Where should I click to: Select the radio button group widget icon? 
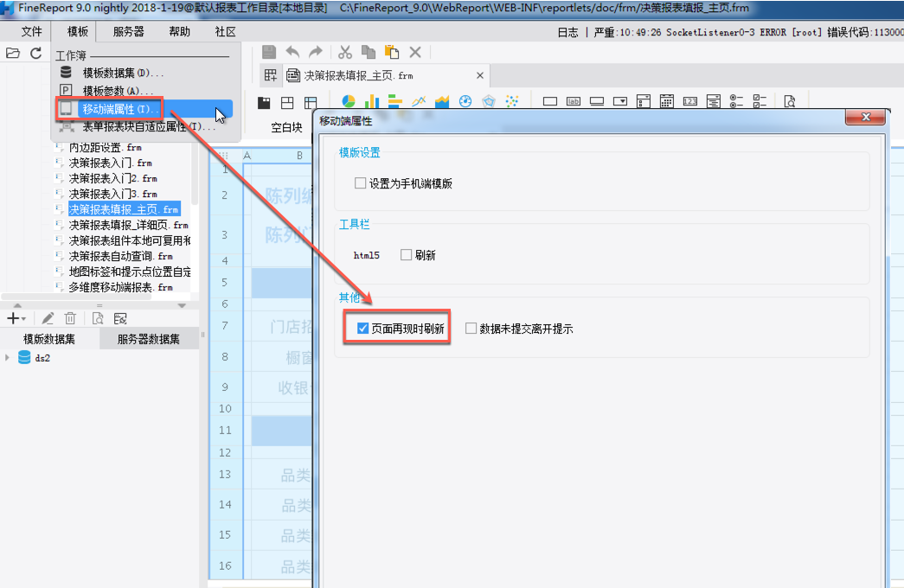736,101
